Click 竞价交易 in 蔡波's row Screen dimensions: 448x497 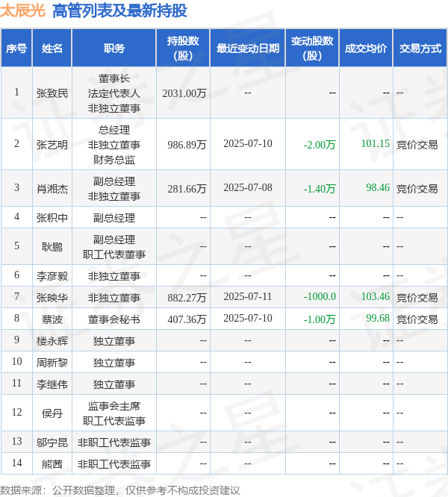point(417,319)
